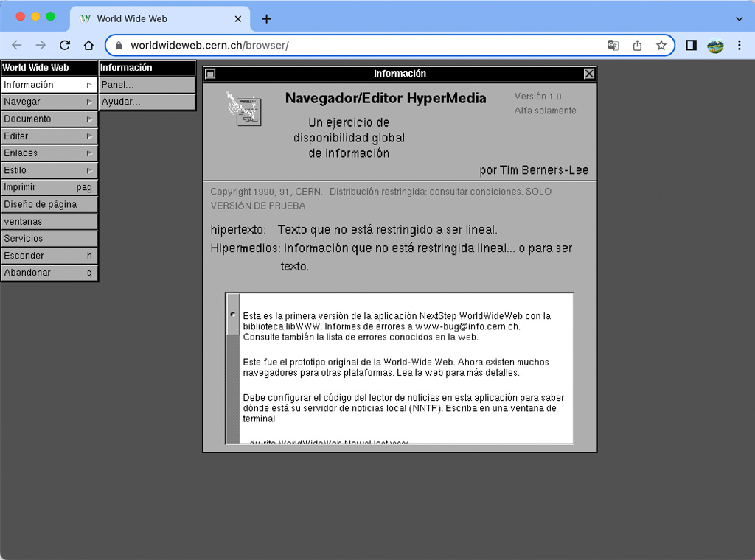
Task: Click the HyperMedia application icon
Action: pyautogui.click(x=245, y=109)
